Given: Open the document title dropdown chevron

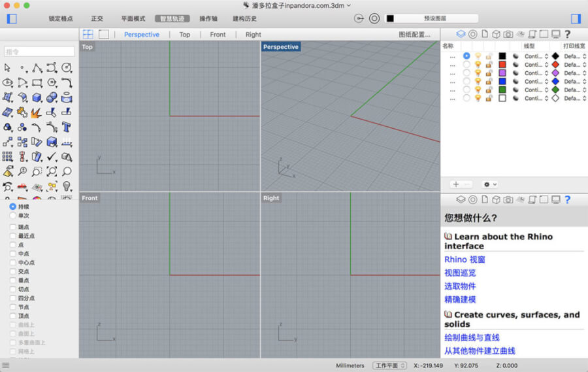Looking at the screenshot, I should (349, 5).
